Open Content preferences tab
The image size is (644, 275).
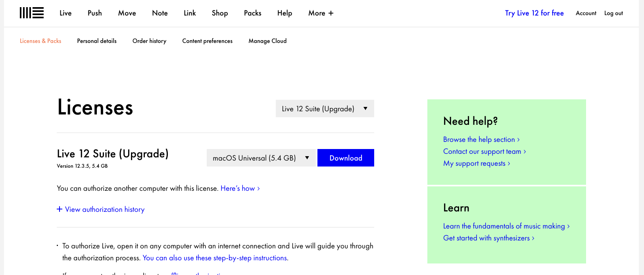207,41
